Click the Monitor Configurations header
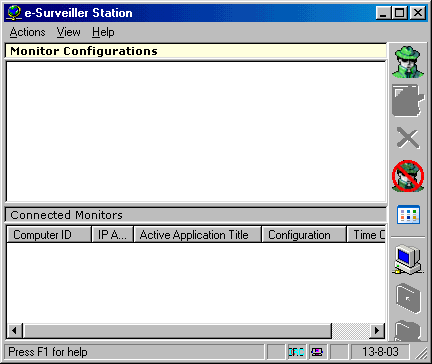432x364 pixels. pos(196,51)
